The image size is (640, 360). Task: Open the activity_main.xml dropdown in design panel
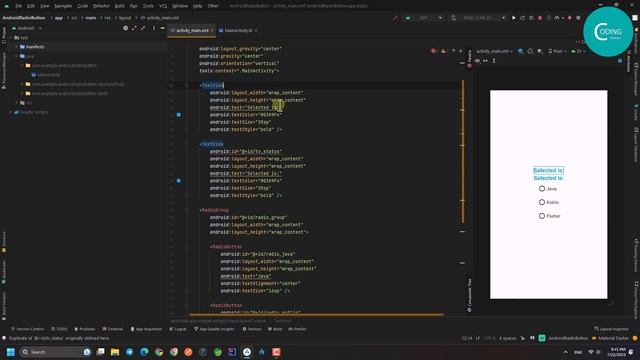[494, 51]
